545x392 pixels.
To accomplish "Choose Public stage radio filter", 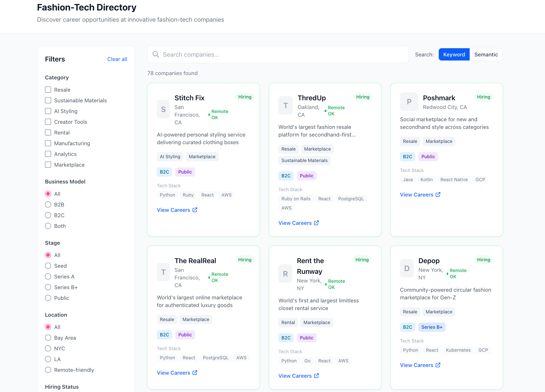I will 48,298.
